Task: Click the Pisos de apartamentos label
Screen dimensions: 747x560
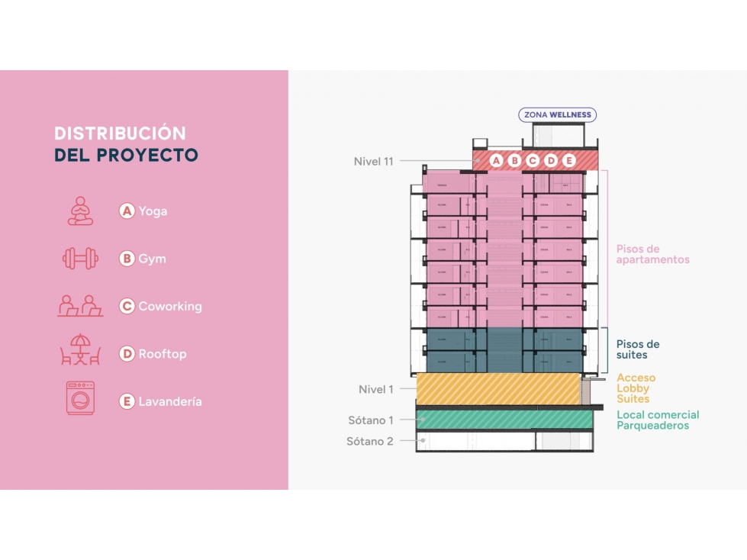Action: point(652,254)
